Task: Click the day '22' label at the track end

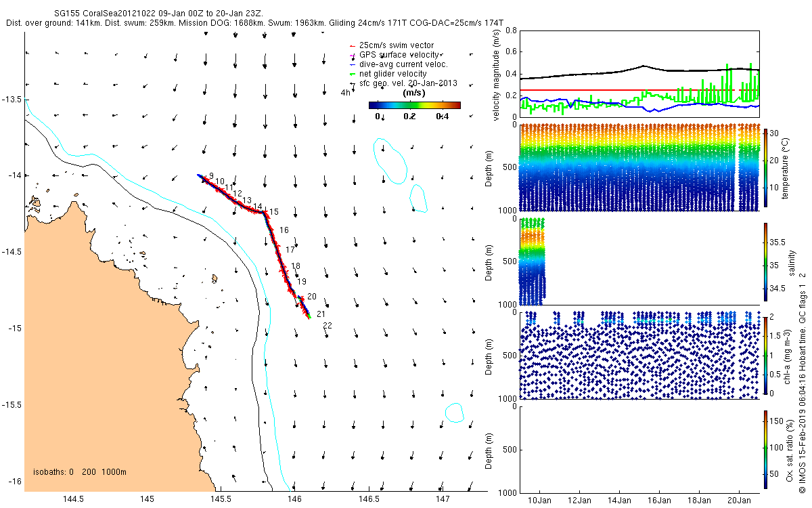Action: [328, 326]
